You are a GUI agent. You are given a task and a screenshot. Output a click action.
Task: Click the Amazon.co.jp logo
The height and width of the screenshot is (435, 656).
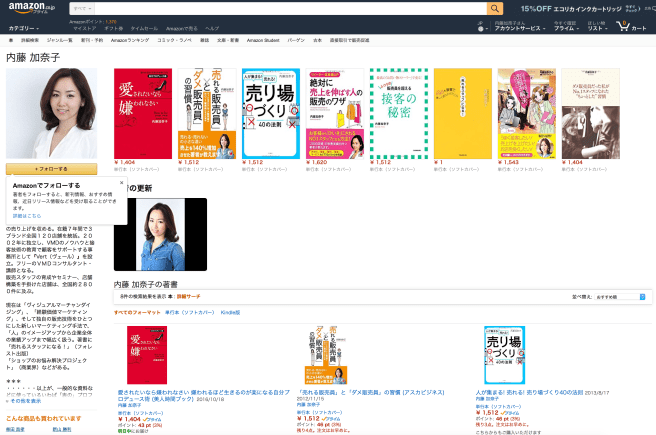point(31,8)
